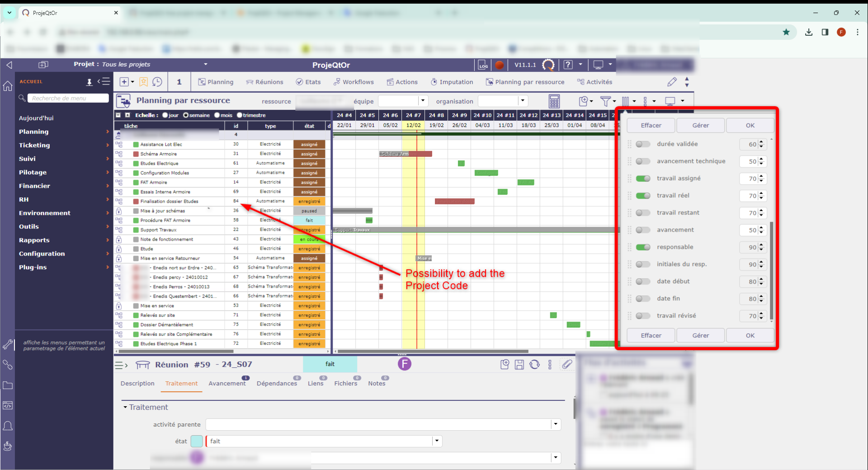Enable the durée validée column toggle
Image resolution: width=868 pixels, height=470 pixels.
(x=642, y=144)
